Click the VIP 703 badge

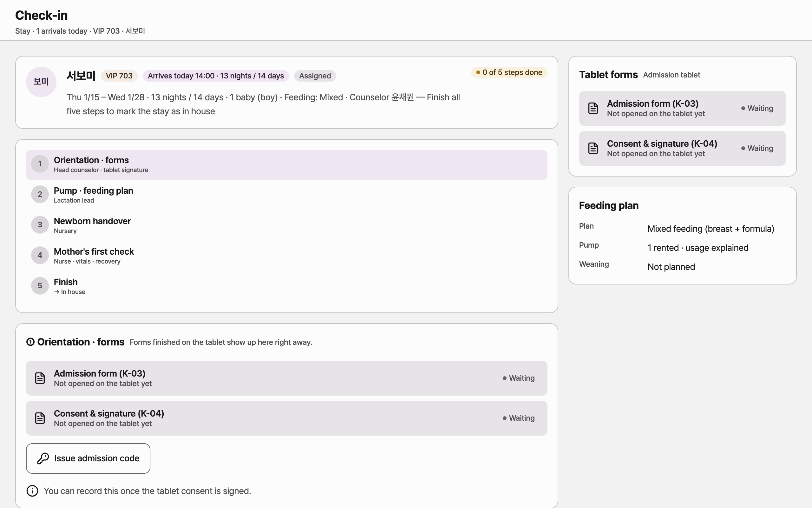tap(119, 76)
